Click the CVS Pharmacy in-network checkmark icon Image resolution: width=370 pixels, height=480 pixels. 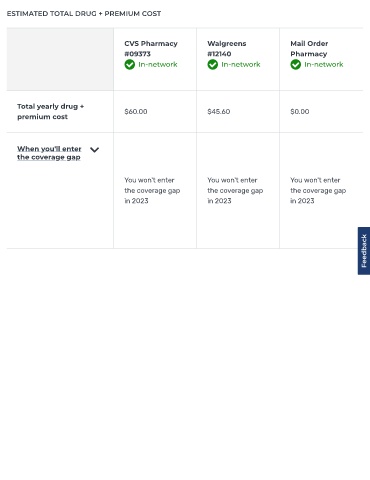point(130,64)
